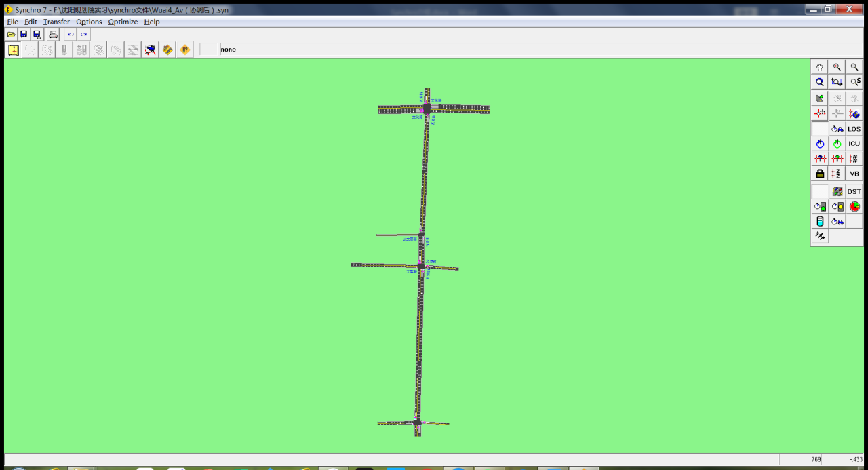Screen dimensions: 868x470
Task: Open the File menu
Action: click(x=12, y=22)
